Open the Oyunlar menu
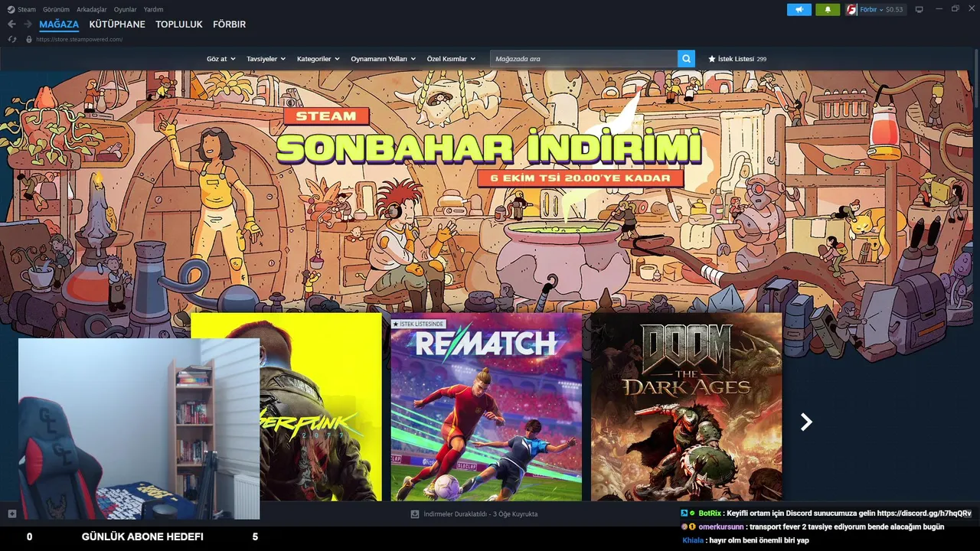This screenshot has height=551, width=980. pyautogui.click(x=126, y=9)
